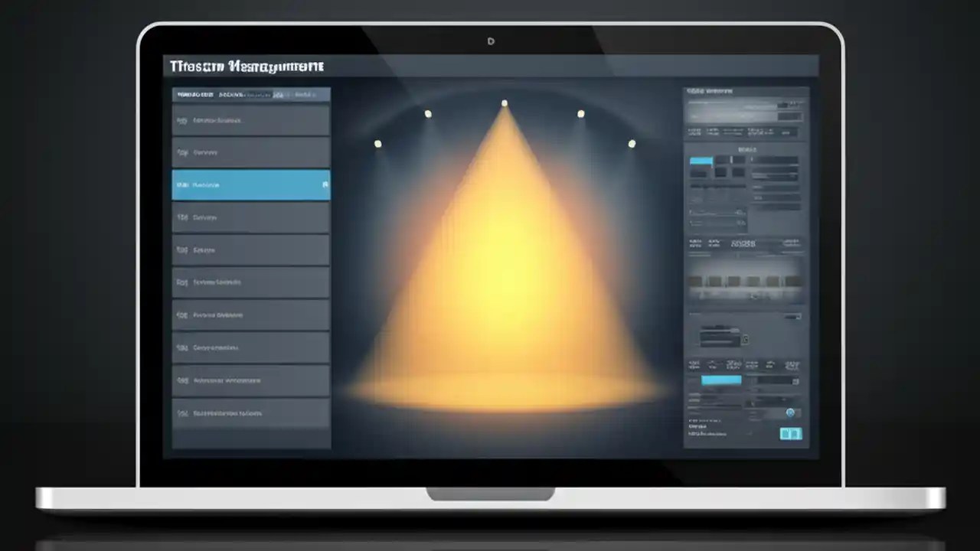Click the center spotlight fixture above the stage
Viewport: 980px width, 551px height.
point(504,103)
